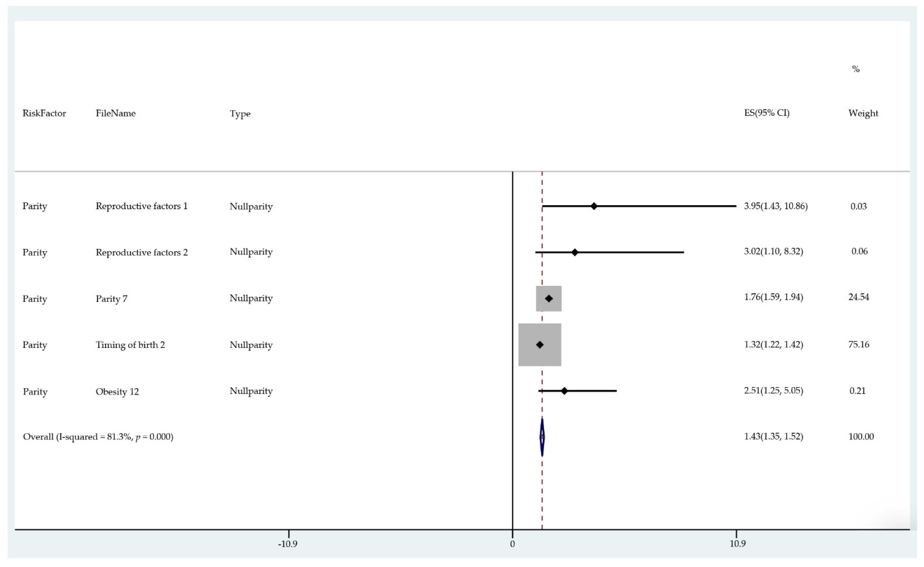This screenshot has height=567, width=924.
Task: Click the Overall I-squared summary label
Action: click(x=98, y=437)
